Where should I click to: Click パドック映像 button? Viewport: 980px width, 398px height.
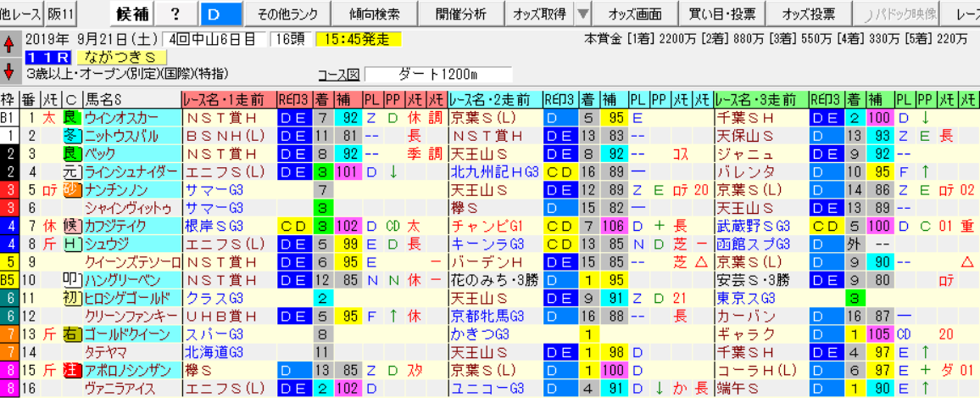coord(896,13)
